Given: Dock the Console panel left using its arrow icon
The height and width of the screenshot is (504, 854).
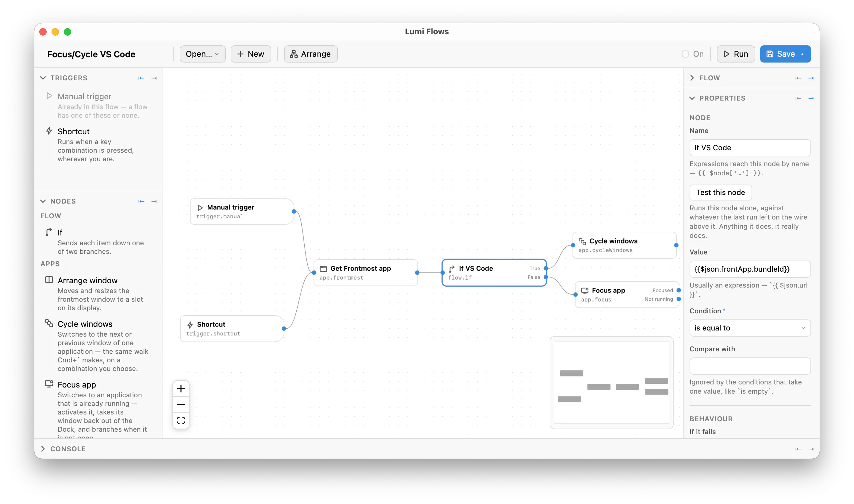Looking at the screenshot, I should (798, 449).
